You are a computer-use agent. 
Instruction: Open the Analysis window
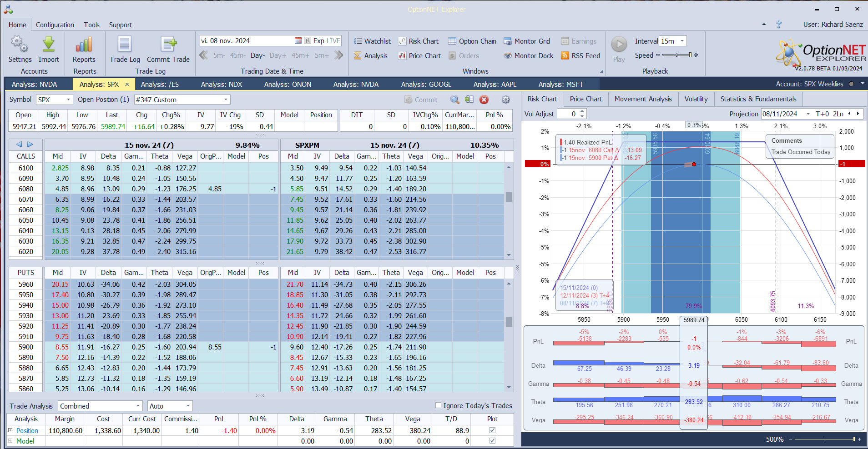pos(371,56)
